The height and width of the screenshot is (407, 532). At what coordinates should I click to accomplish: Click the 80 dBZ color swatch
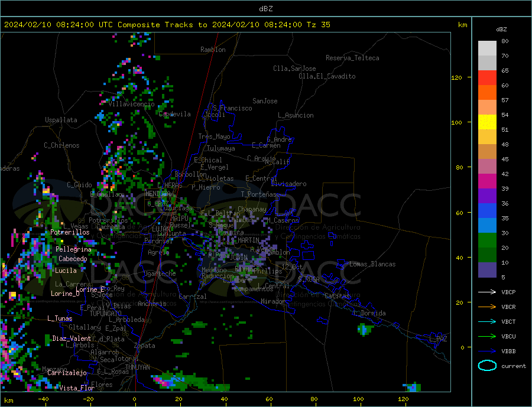487,48
